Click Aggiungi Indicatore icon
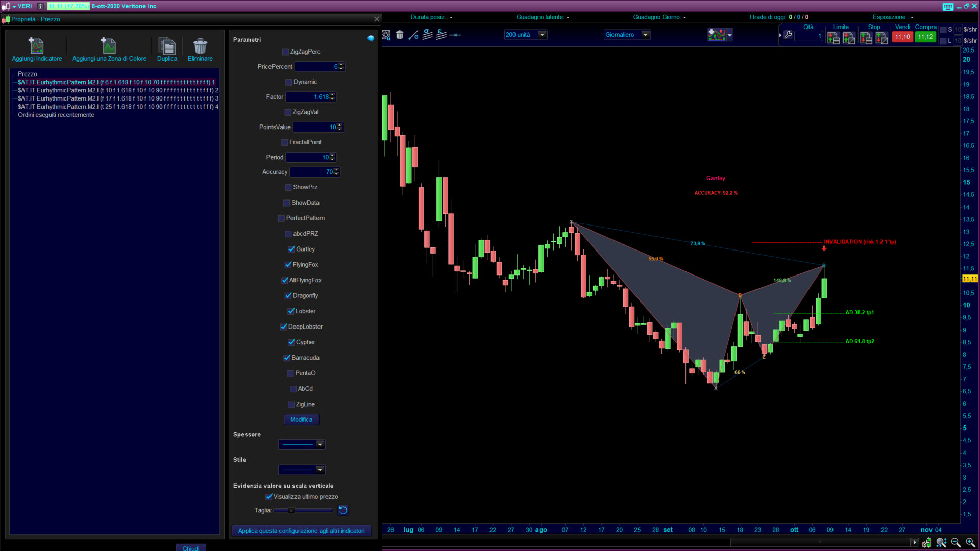 pyautogui.click(x=36, y=46)
